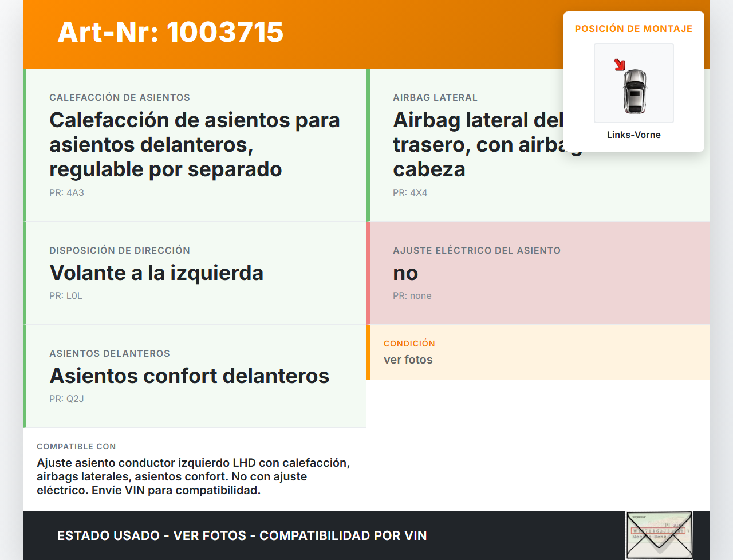The width and height of the screenshot is (733, 560).
Task: Click the Links-Vorne position label
Action: coord(633,135)
